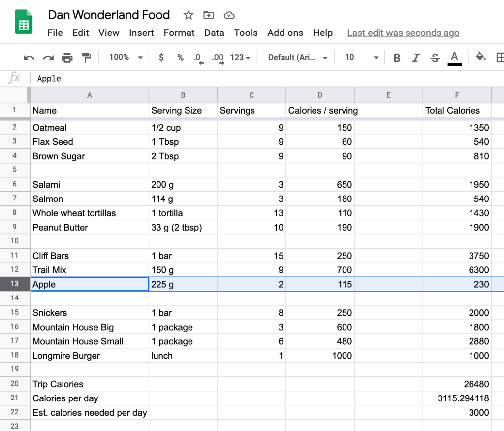Open the 100% zoom dropdown
The width and height of the screenshot is (504, 431).
(x=126, y=58)
